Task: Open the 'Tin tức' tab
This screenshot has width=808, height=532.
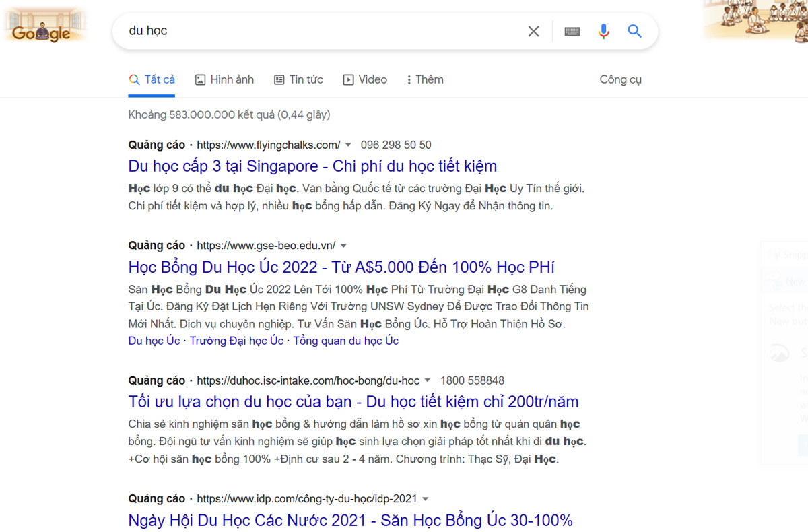Action: pyautogui.click(x=298, y=79)
